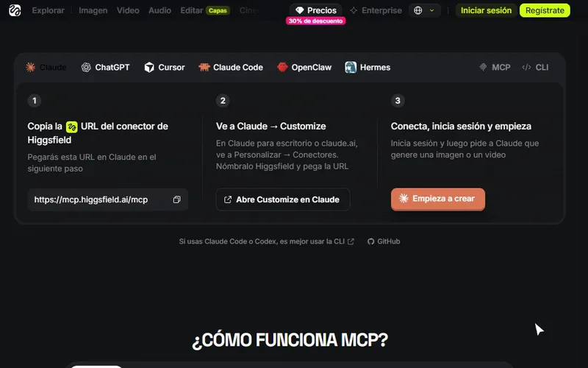Click the diamond icon in Precios
588x368 pixels.
click(x=299, y=10)
